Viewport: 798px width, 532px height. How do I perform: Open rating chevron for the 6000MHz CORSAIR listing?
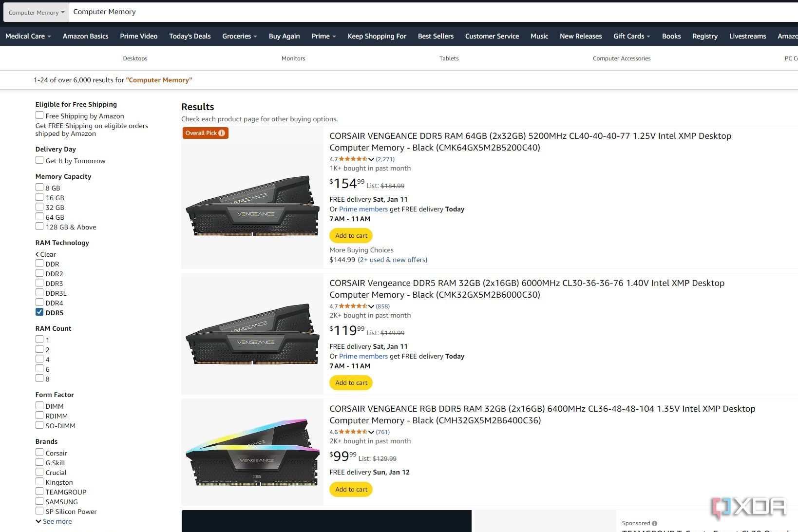371,306
